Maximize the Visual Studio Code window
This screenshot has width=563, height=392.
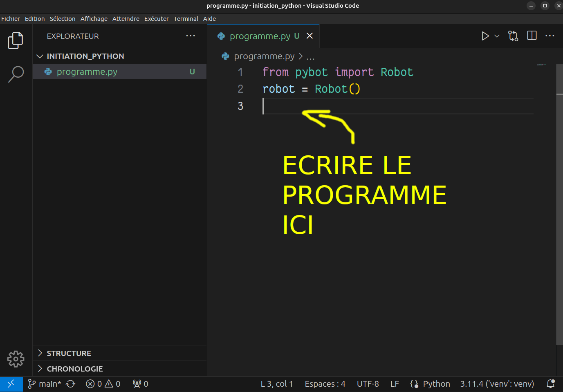tap(545, 6)
